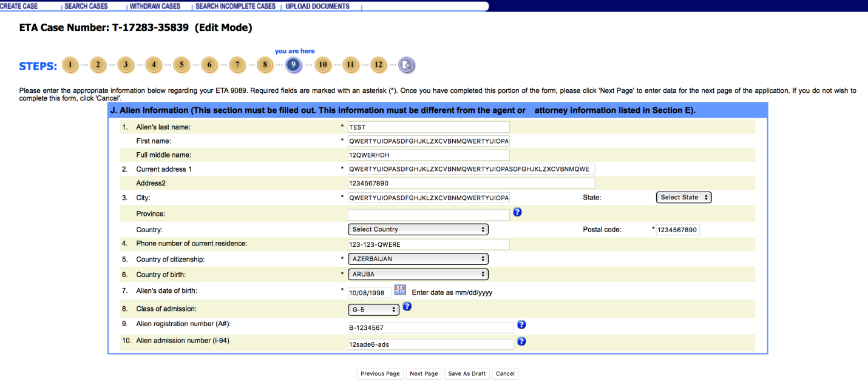
Task: Open the CREATE CASE menu item
Action: tap(19, 6)
